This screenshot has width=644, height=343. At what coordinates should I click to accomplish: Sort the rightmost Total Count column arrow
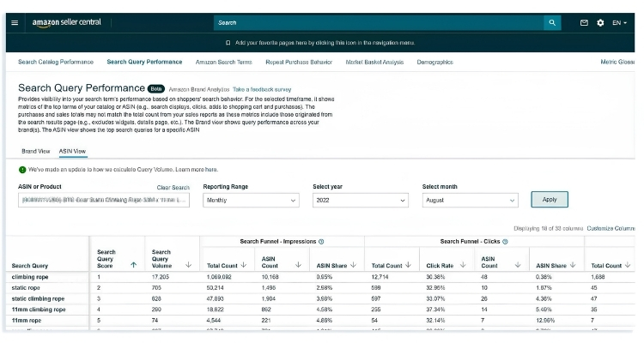[628, 265]
